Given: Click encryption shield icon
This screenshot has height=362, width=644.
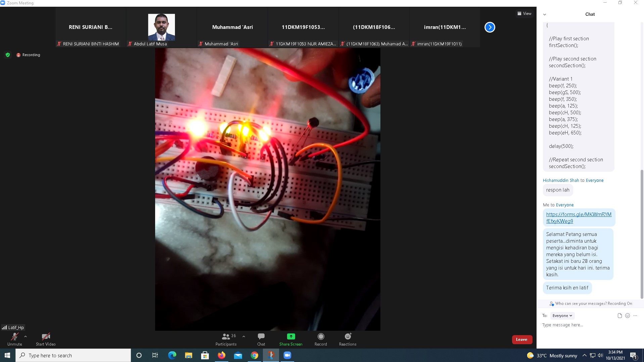Looking at the screenshot, I should [8, 55].
